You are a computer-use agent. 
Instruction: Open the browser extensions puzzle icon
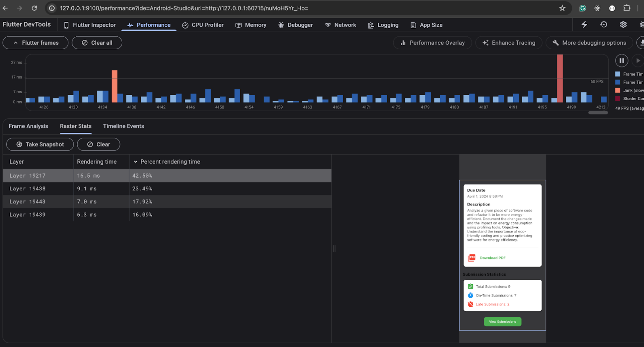(x=627, y=8)
